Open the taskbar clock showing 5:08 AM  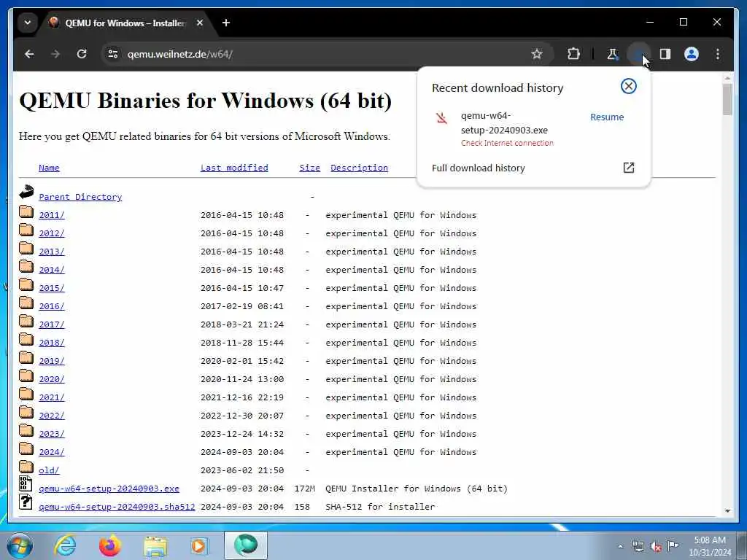tap(710, 546)
